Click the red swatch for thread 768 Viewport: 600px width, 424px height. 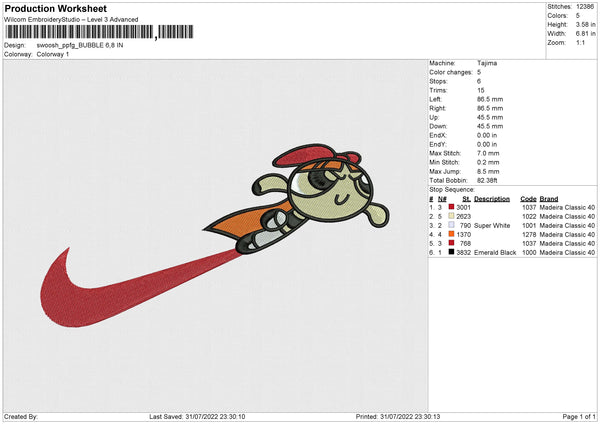point(452,243)
